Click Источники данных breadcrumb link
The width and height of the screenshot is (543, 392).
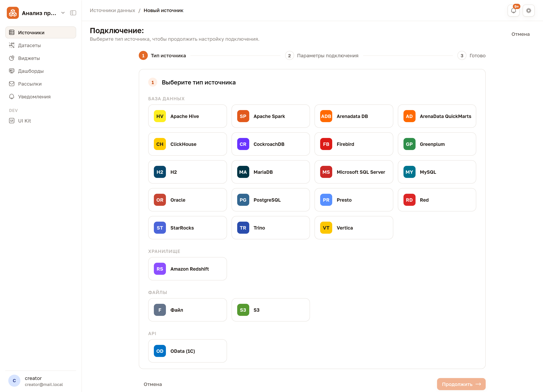[x=112, y=11]
